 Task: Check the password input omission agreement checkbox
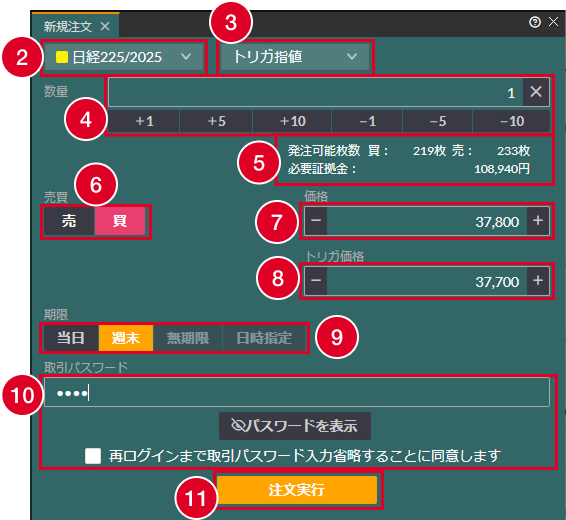93,456
